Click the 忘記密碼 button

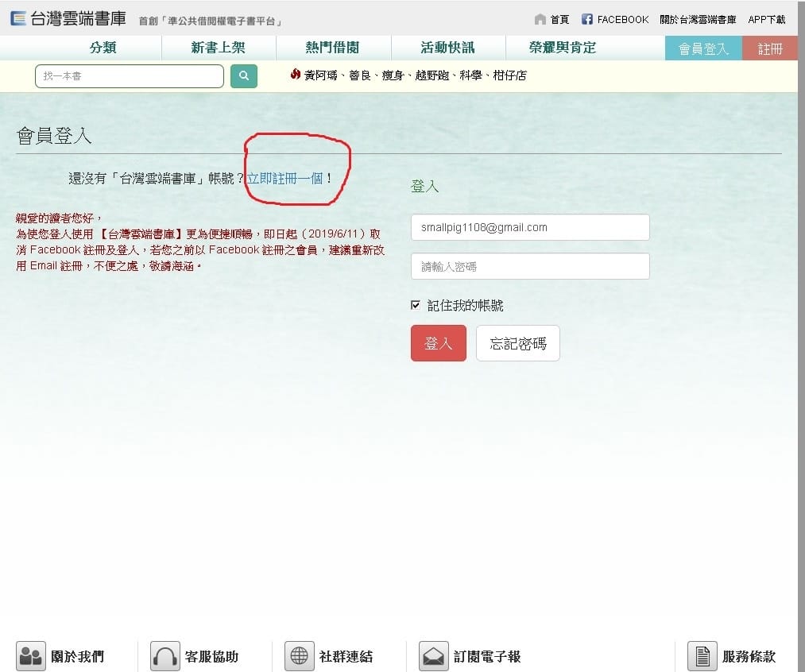pos(517,343)
